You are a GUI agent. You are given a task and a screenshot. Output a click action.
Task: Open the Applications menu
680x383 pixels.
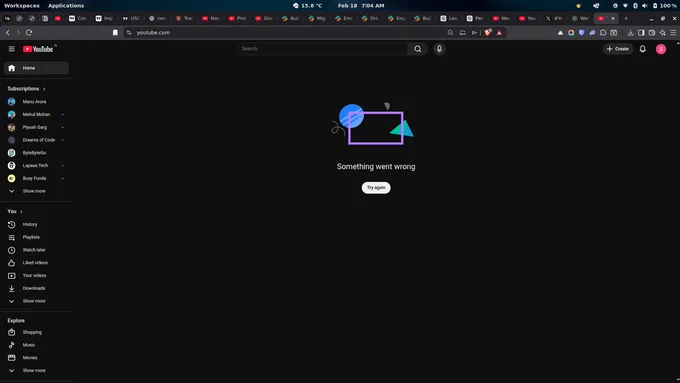coord(66,6)
